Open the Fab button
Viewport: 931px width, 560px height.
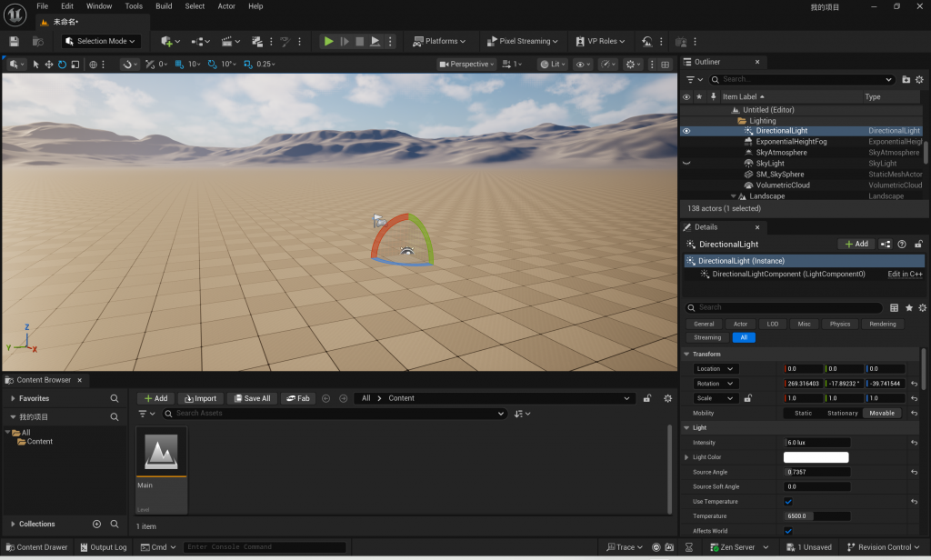click(x=298, y=398)
